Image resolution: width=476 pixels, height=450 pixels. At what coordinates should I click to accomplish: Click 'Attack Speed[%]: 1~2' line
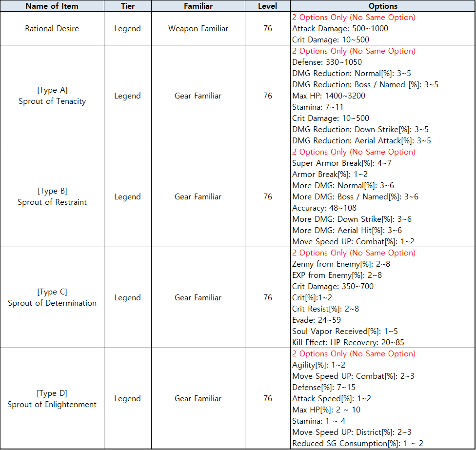click(x=332, y=399)
